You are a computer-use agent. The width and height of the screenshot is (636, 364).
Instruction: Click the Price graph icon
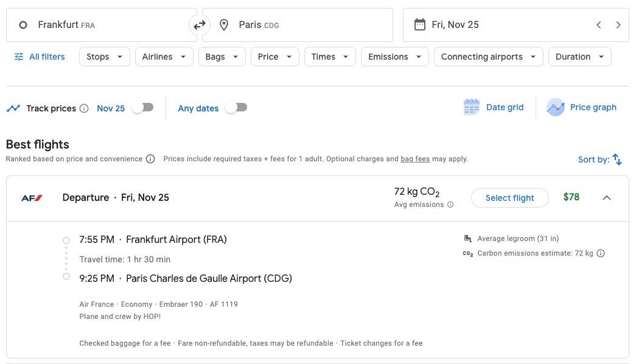click(555, 107)
